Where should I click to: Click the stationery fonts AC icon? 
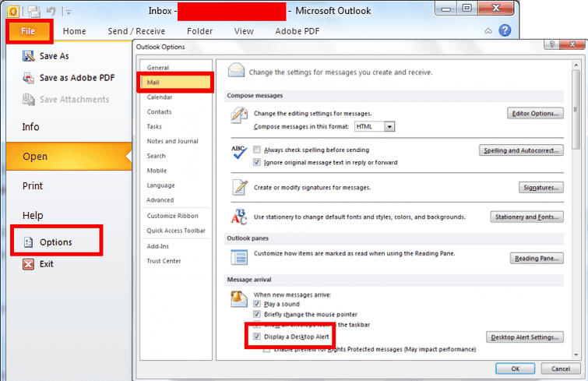point(239,217)
